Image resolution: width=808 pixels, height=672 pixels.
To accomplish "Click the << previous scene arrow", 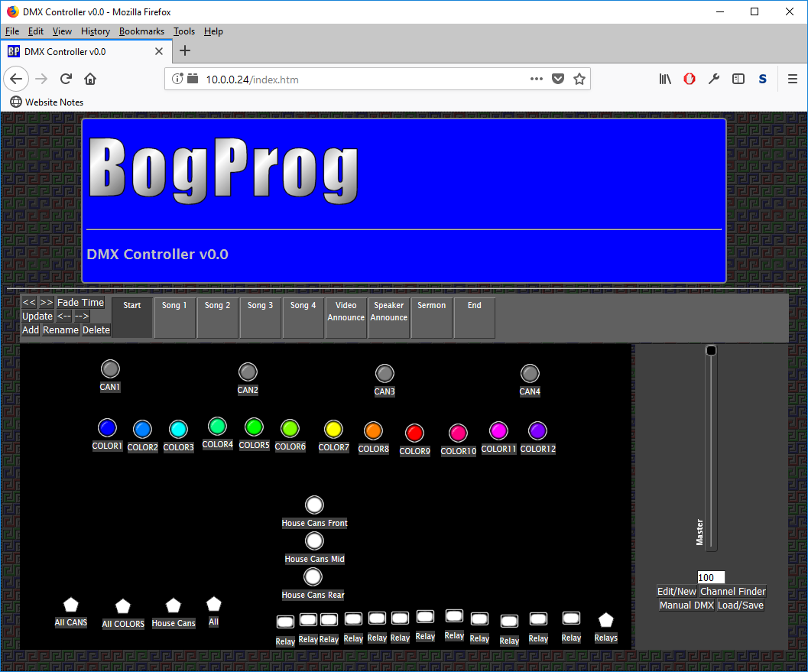I will (x=28, y=302).
